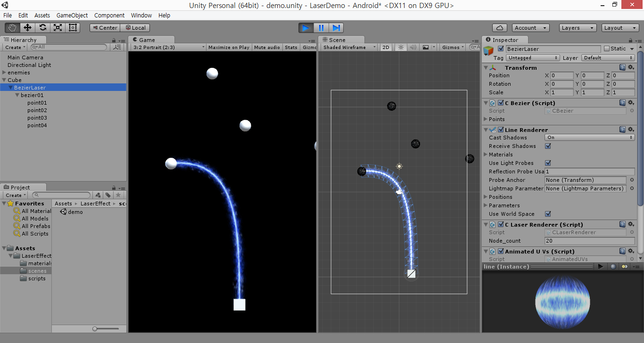Uncheck Receive Shadows on Line Renderer

click(x=548, y=146)
